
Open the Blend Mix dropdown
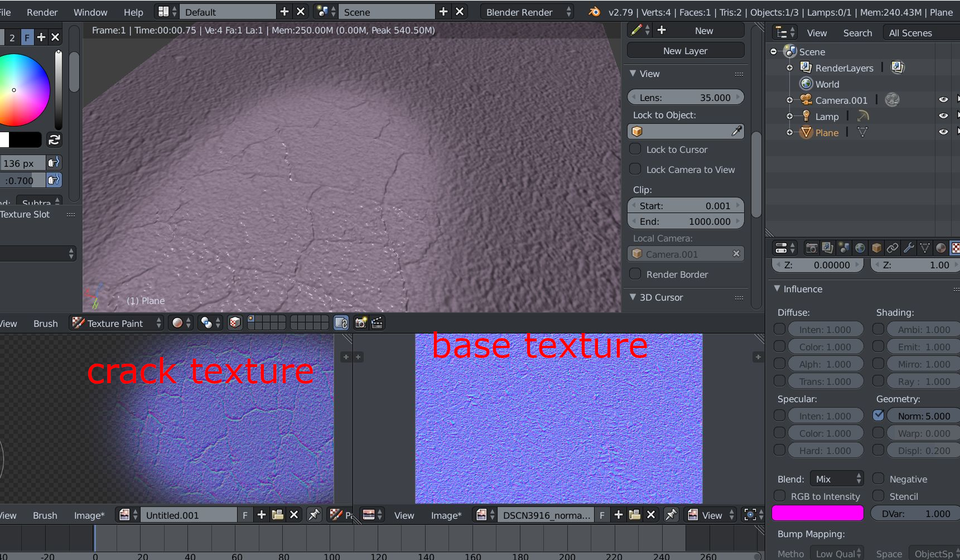point(837,479)
